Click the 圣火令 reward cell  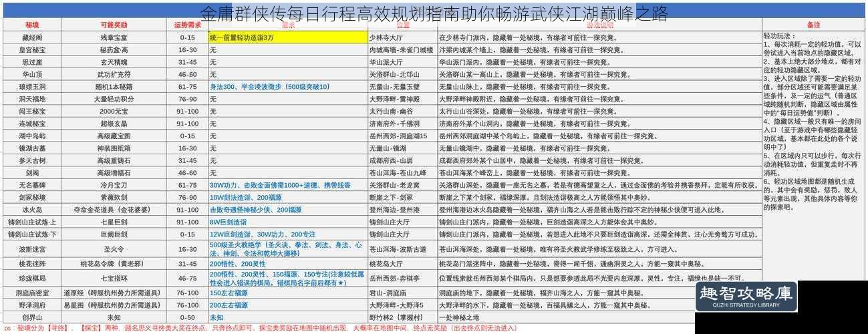pos(114,248)
